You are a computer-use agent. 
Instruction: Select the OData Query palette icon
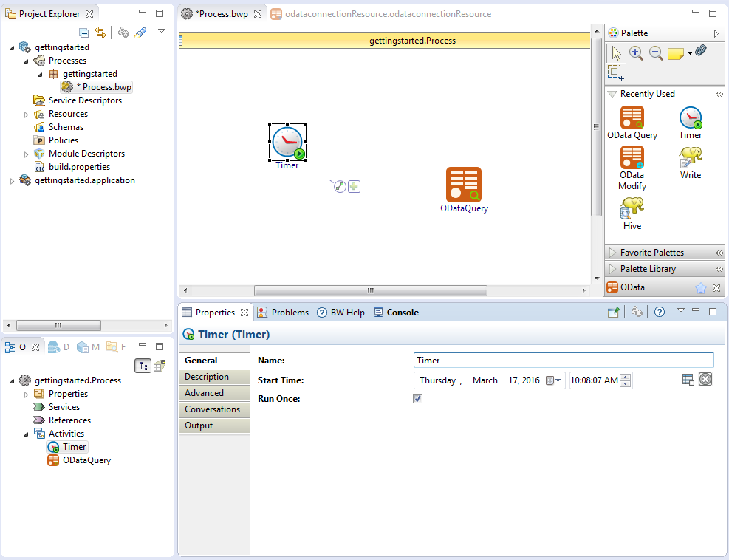(x=632, y=118)
